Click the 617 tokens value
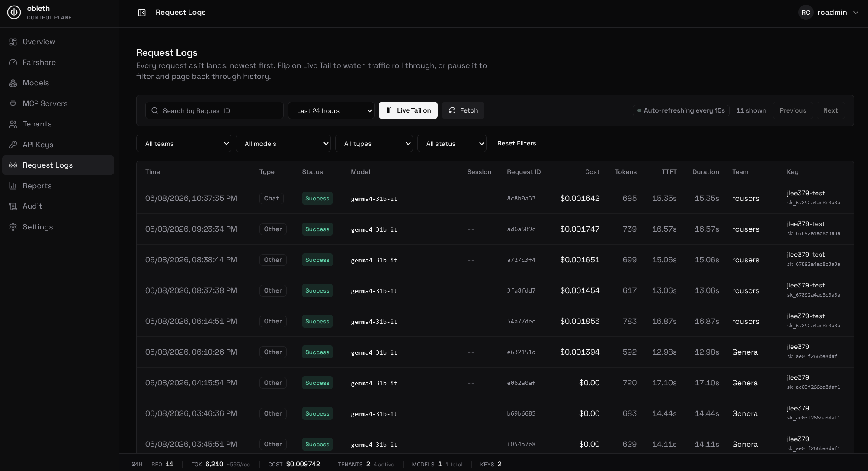 (630, 290)
